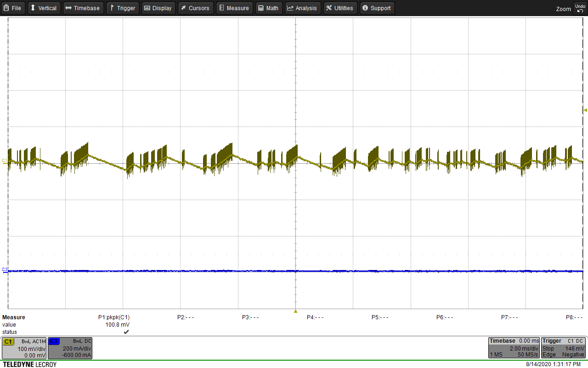Click the 200 mA/div setting
588x368 pixels.
coord(77,349)
